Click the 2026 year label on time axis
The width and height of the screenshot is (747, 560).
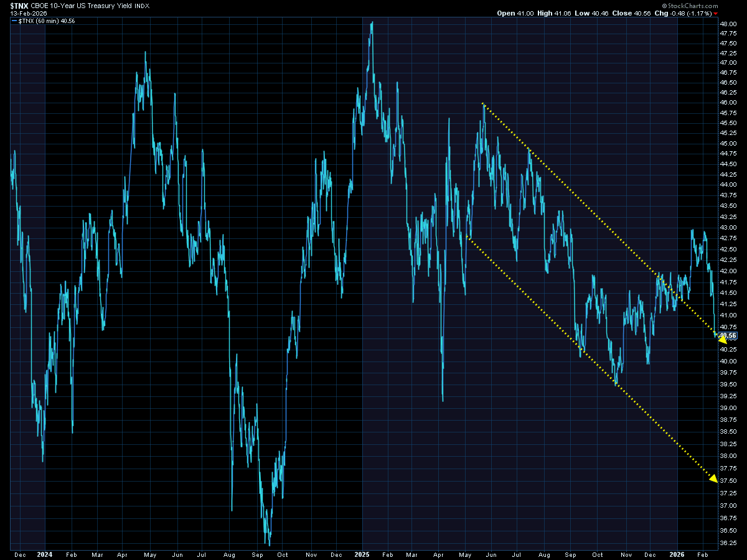coord(677,554)
